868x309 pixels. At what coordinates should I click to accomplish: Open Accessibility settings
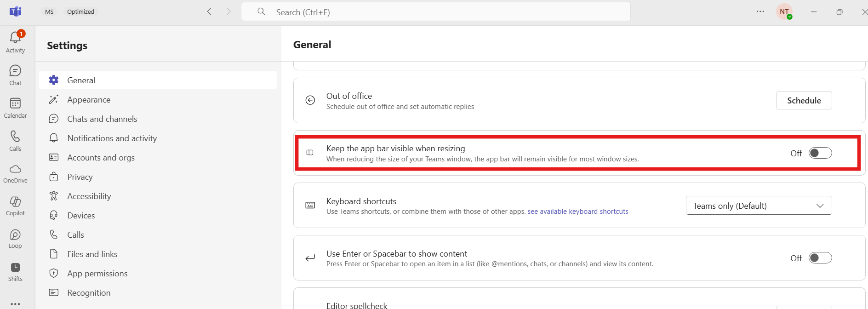tap(158, 196)
